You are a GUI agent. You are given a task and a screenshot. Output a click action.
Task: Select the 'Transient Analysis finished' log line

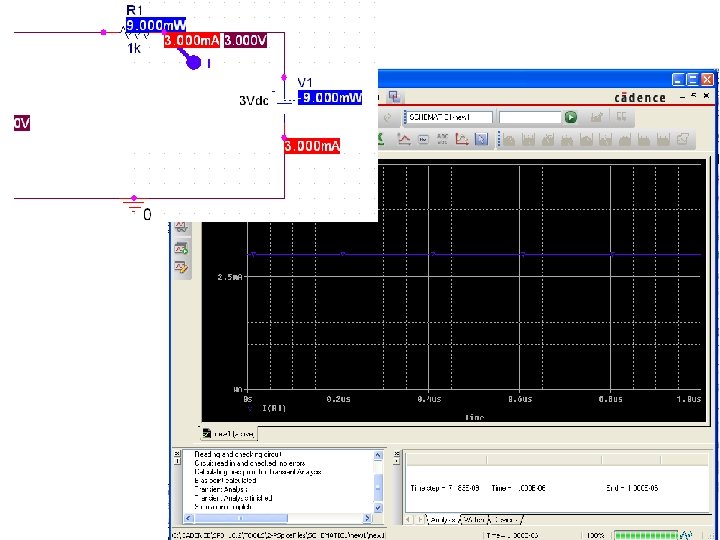(233, 498)
